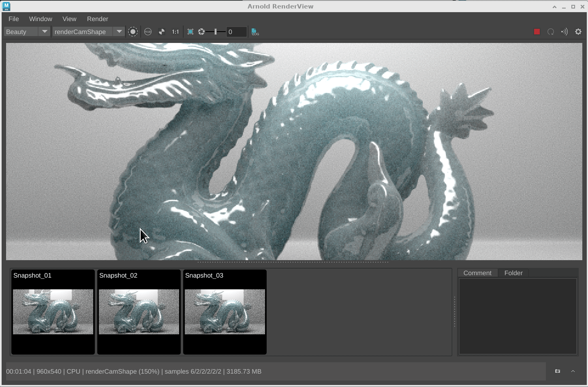This screenshot has height=387, width=588.
Task: Collapse the status bar with the chevron
Action: 573,371
